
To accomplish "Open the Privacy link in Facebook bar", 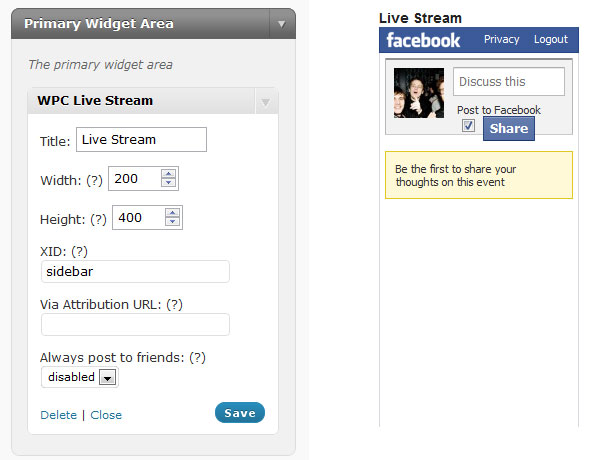I will pos(501,39).
